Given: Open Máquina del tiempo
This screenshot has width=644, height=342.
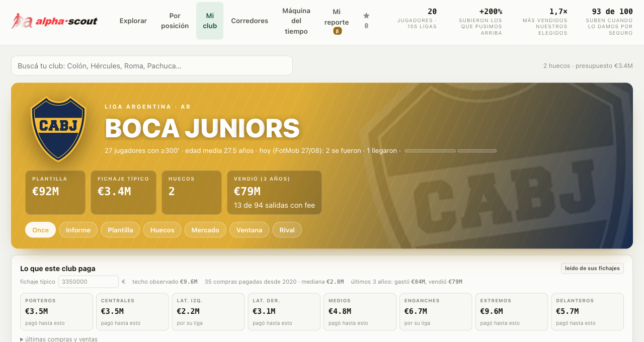Looking at the screenshot, I should tap(296, 21).
